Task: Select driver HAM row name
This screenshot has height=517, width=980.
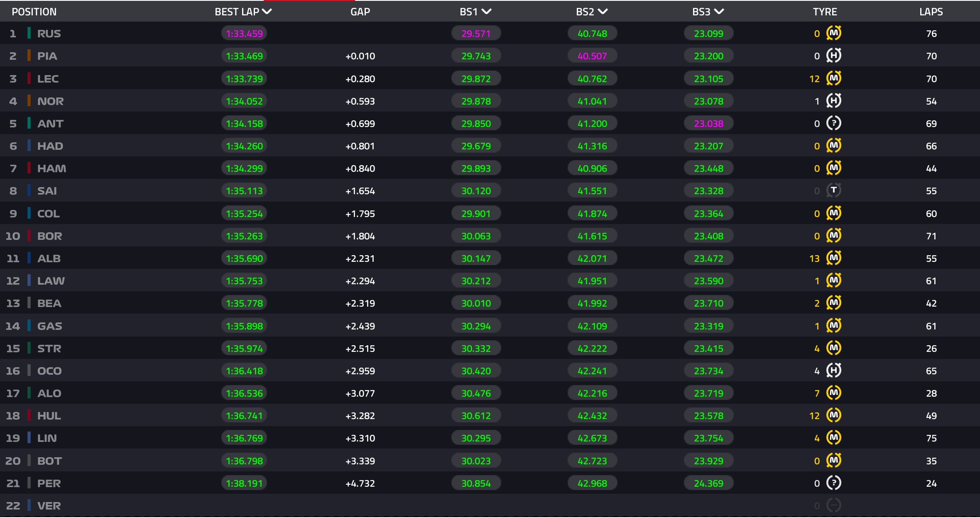Action: coord(51,168)
